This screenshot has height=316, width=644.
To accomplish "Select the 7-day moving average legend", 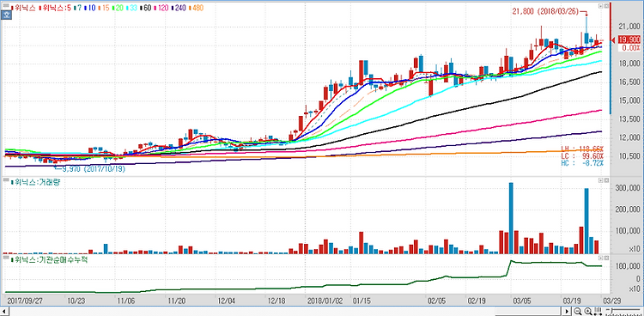I will [77, 8].
